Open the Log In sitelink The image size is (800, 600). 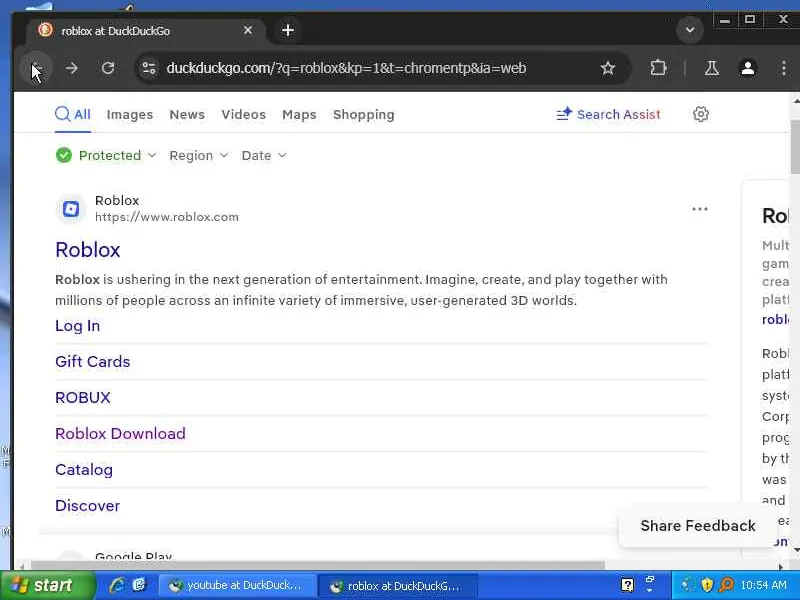click(x=78, y=326)
